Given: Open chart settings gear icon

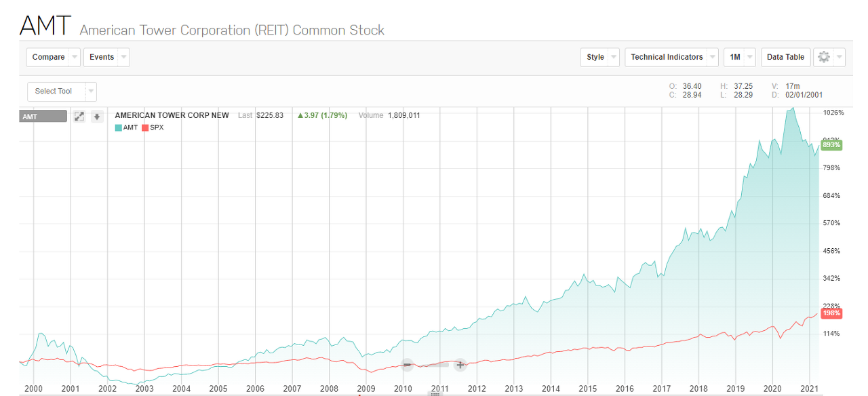Looking at the screenshot, I should point(824,57).
